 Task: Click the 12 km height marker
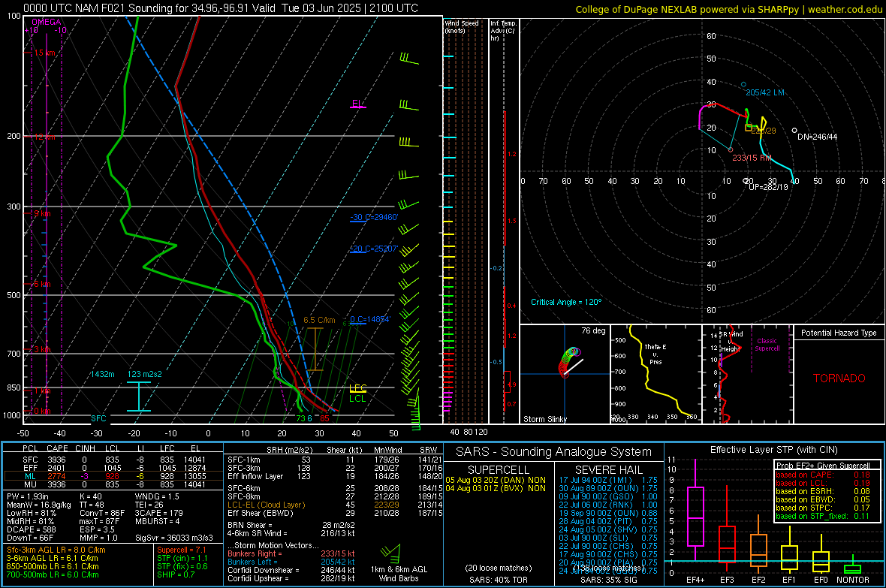[44, 137]
